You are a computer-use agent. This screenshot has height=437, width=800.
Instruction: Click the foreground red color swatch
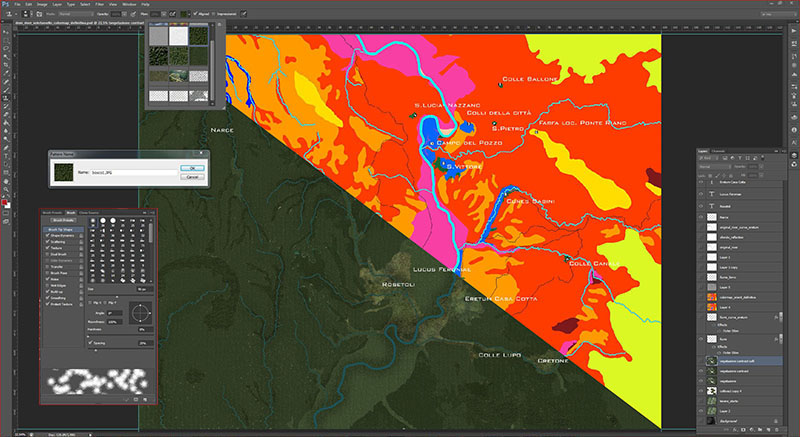point(5,203)
